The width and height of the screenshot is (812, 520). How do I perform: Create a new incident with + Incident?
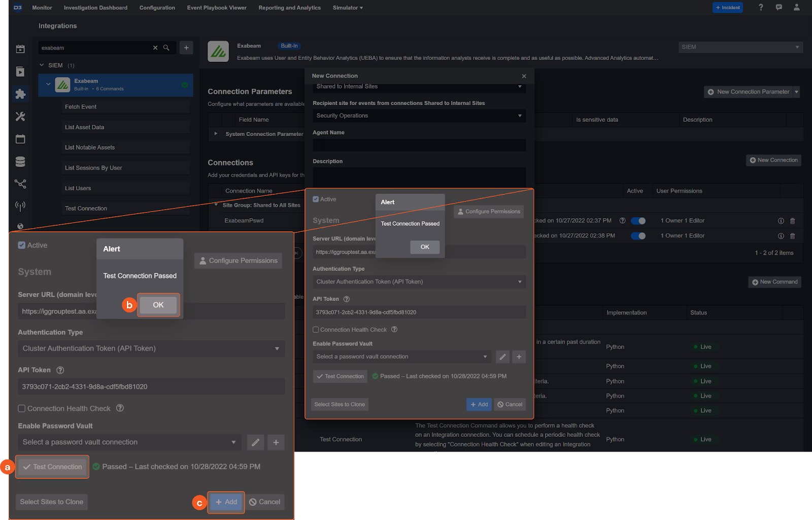point(728,8)
